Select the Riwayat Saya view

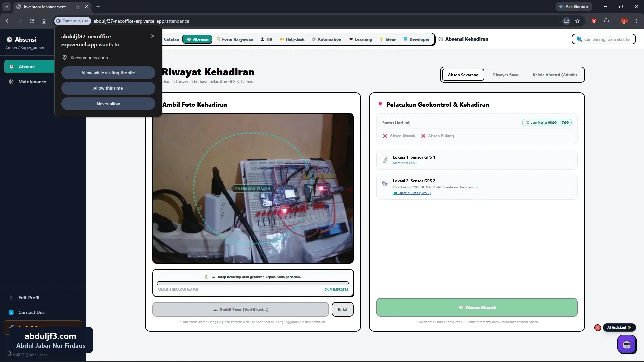pyautogui.click(x=505, y=75)
